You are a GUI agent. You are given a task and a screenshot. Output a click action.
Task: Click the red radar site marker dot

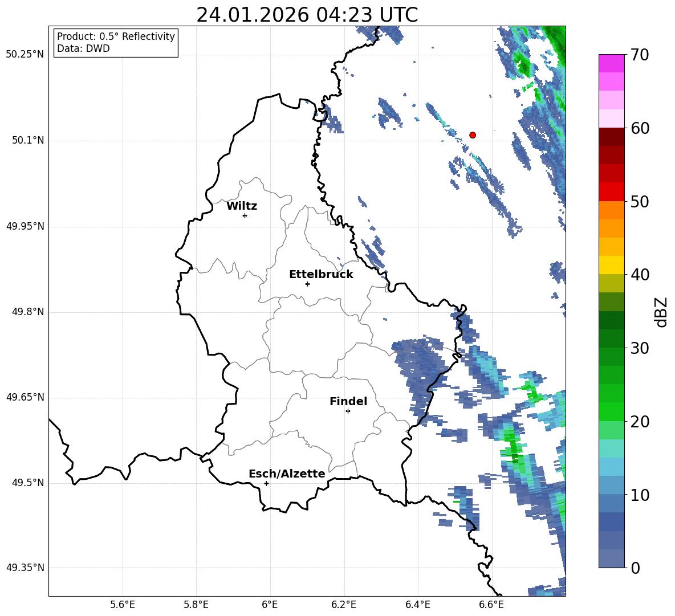pyautogui.click(x=473, y=135)
